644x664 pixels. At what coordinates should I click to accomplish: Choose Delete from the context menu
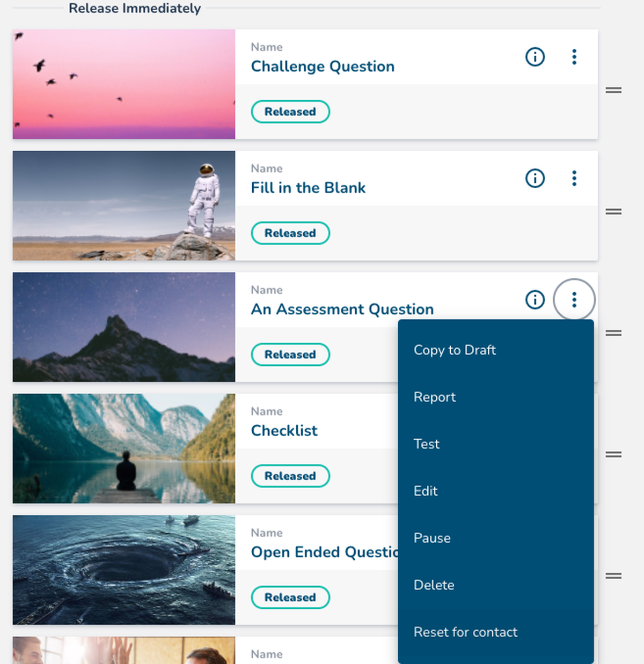(x=496, y=585)
